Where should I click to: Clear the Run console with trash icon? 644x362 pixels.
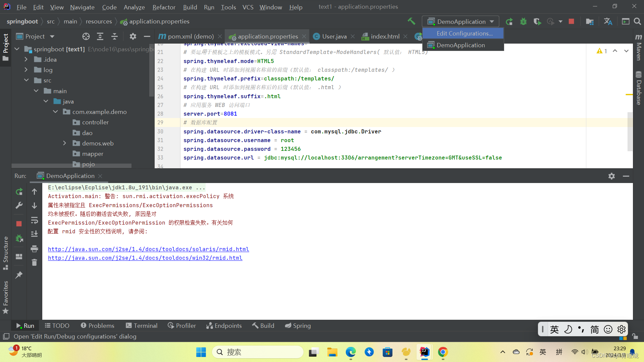[x=34, y=262]
